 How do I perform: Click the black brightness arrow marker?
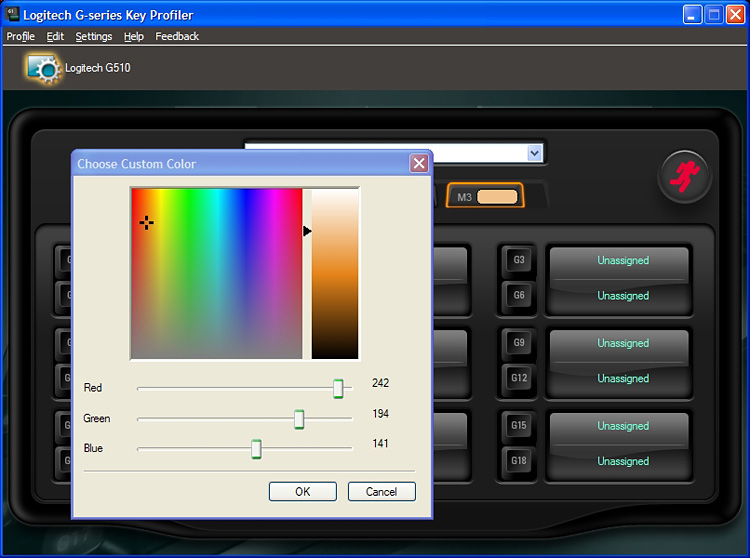tap(307, 231)
